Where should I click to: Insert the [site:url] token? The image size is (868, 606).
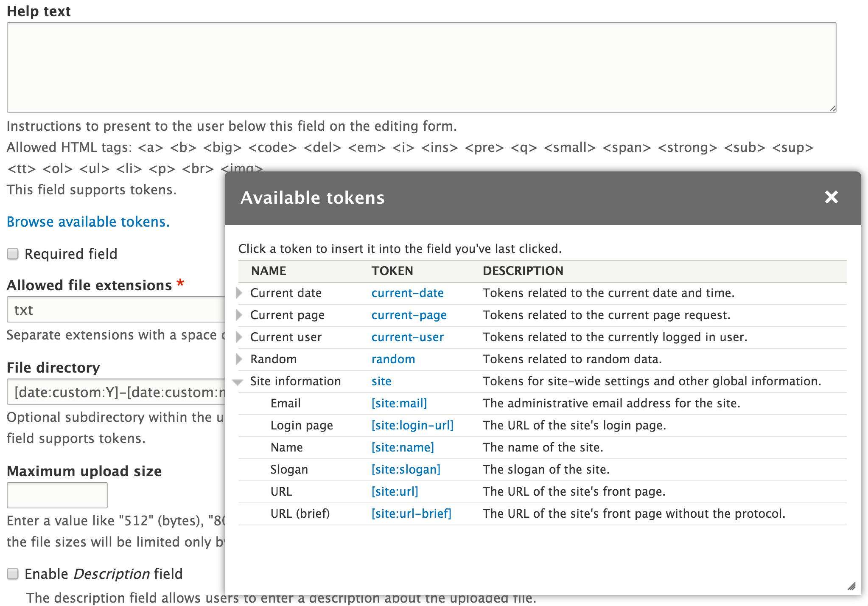coord(394,491)
